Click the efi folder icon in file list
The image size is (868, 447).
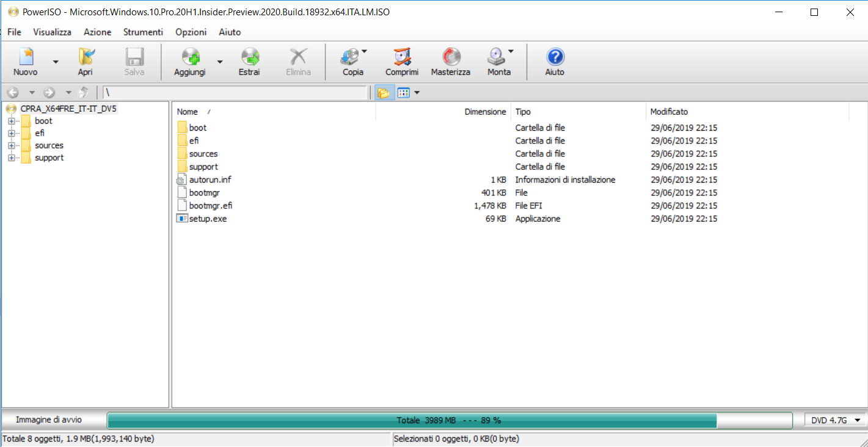pos(182,140)
